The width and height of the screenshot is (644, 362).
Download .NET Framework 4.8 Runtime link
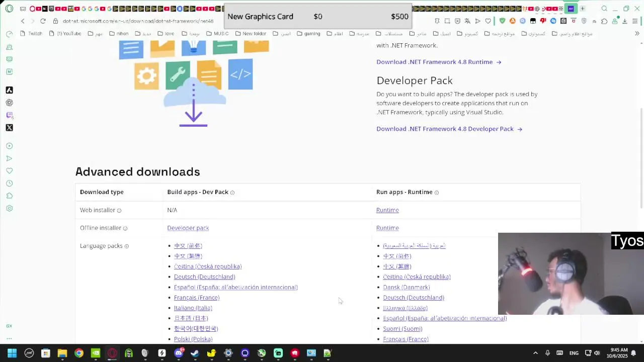439,62
